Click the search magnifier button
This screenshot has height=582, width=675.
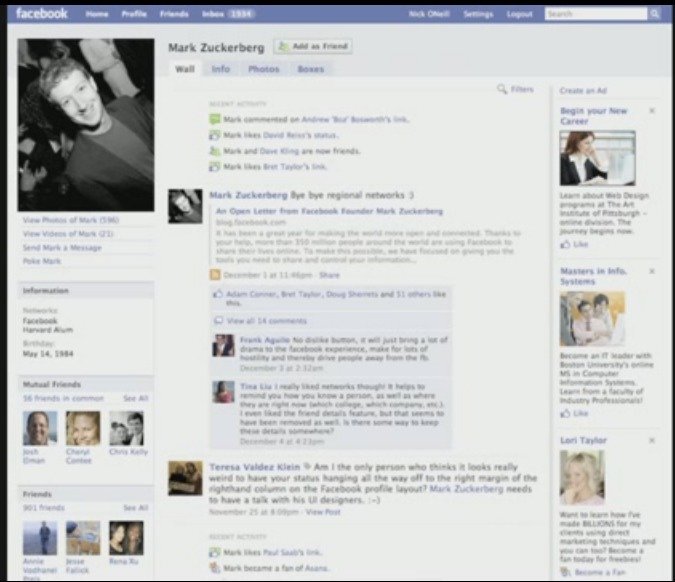pyautogui.click(x=655, y=14)
